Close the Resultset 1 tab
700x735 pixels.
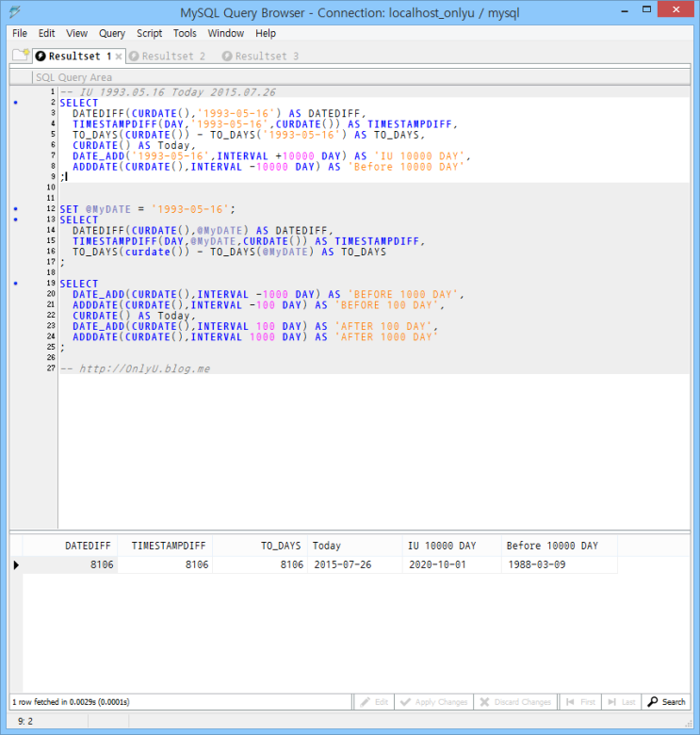(119, 57)
